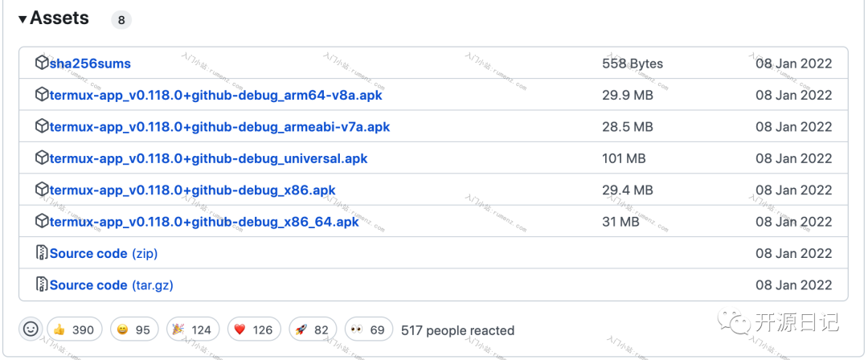
Task: Collapse the Assets section triangle
Action: click(23, 20)
